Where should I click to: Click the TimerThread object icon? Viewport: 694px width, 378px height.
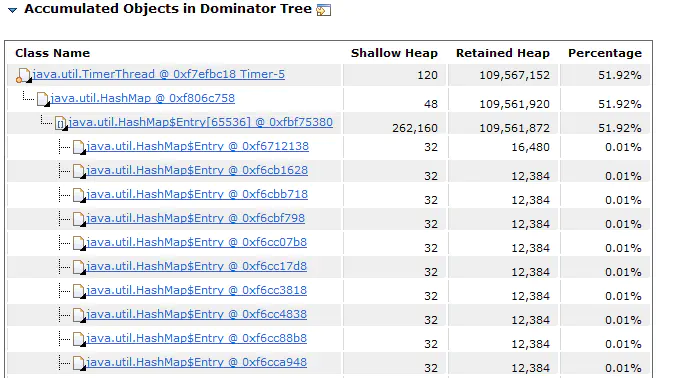(x=23, y=75)
